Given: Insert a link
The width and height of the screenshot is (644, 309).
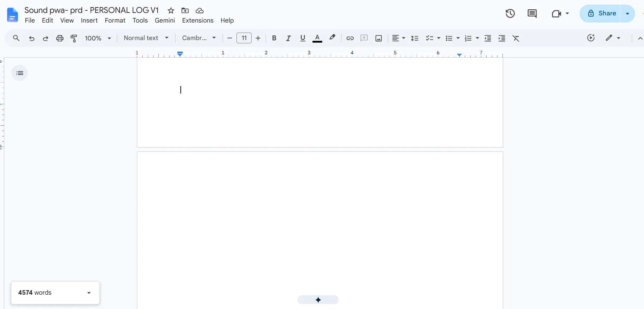Looking at the screenshot, I should [x=350, y=38].
